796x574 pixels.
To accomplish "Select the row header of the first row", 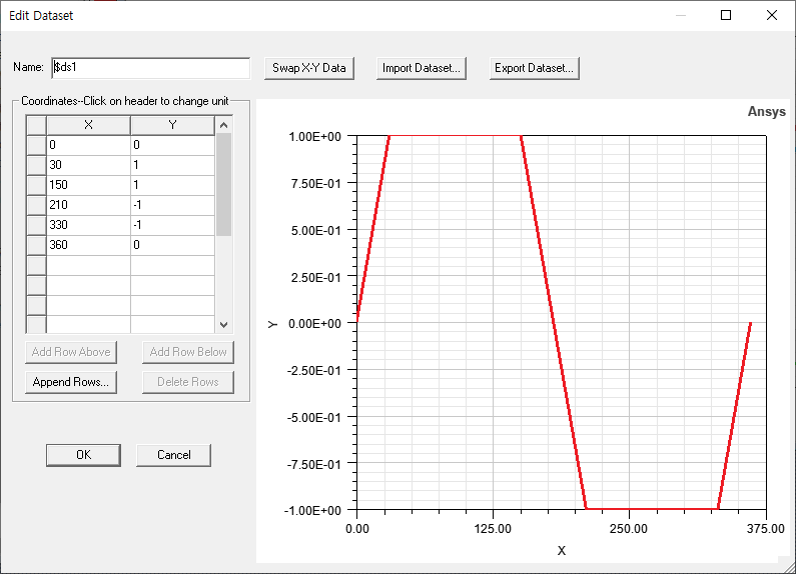I will click(x=36, y=145).
